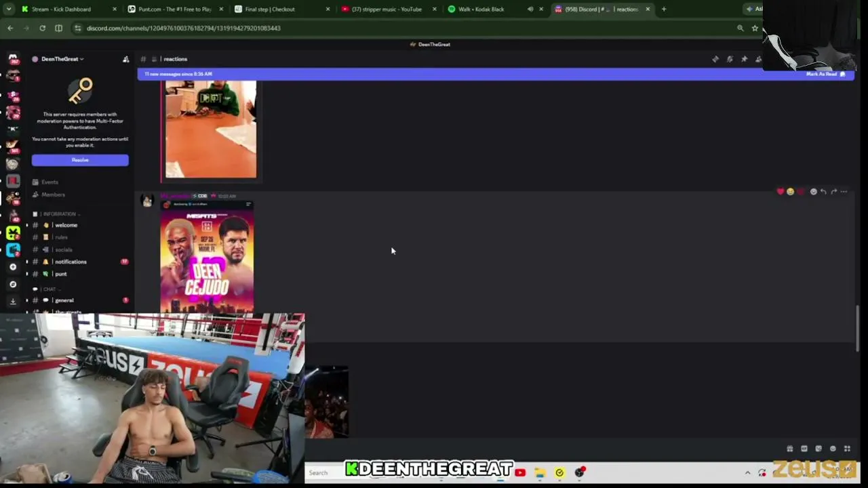This screenshot has height=488, width=868.
Task: Open the Threads icon in channel header
Action: tap(715, 59)
